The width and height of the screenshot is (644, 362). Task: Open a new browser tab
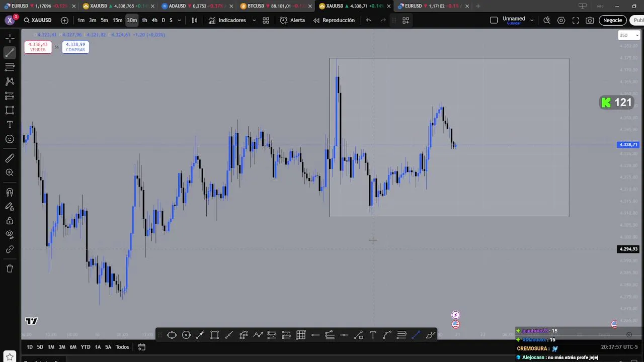point(478,6)
